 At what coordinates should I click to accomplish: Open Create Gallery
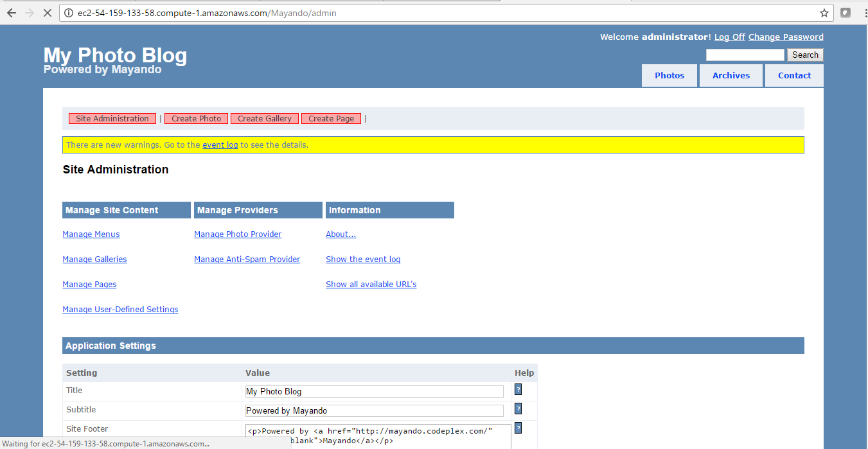pos(264,119)
